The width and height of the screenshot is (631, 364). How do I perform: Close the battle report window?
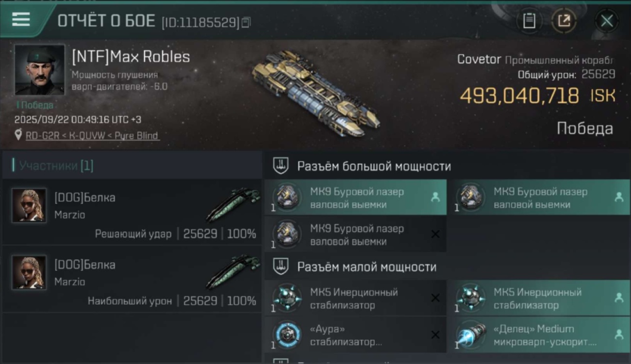tap(607, 21)
